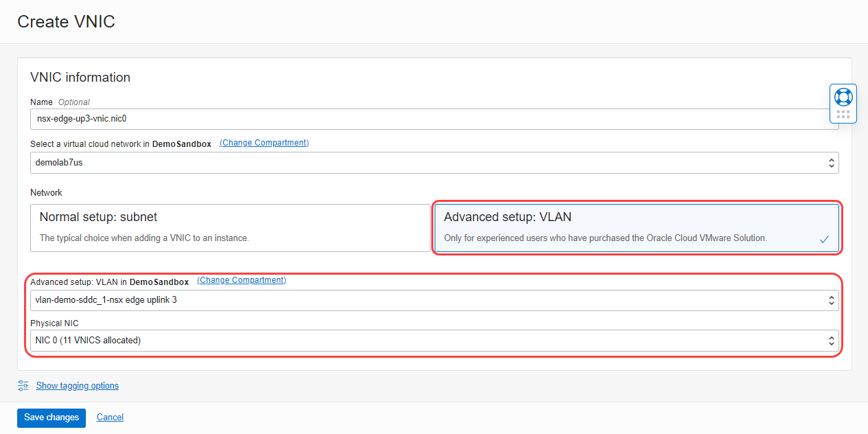Open the Physical NIC dropdown showing NIC 0
This screenshot has width=868, height=434.
tap(433, 340)
